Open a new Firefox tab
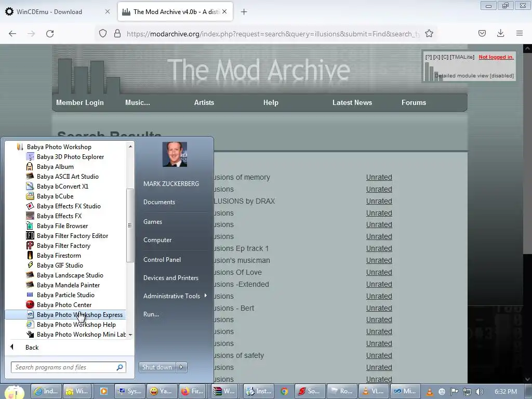This screenshot has height=399, width=532. click(244, 12)
